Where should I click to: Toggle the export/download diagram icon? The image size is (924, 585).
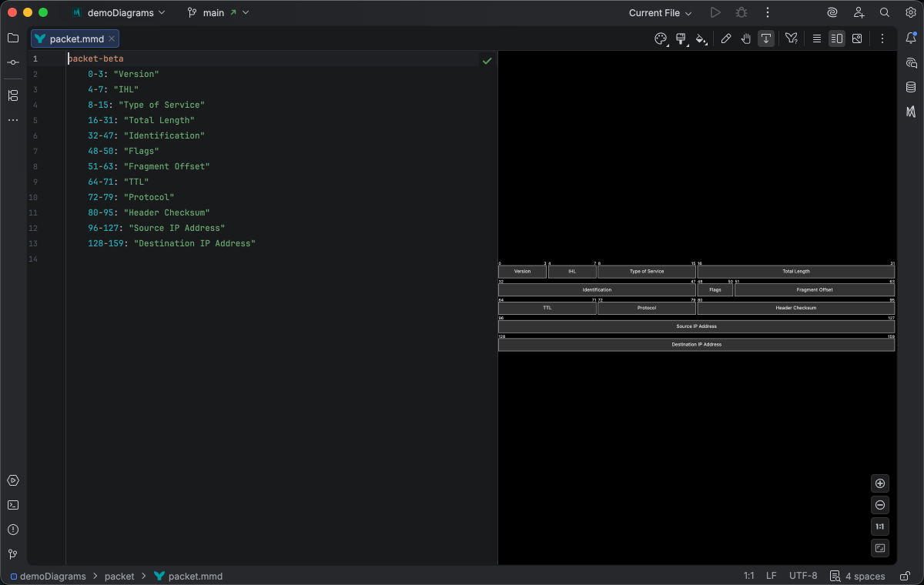click(766, 38)
